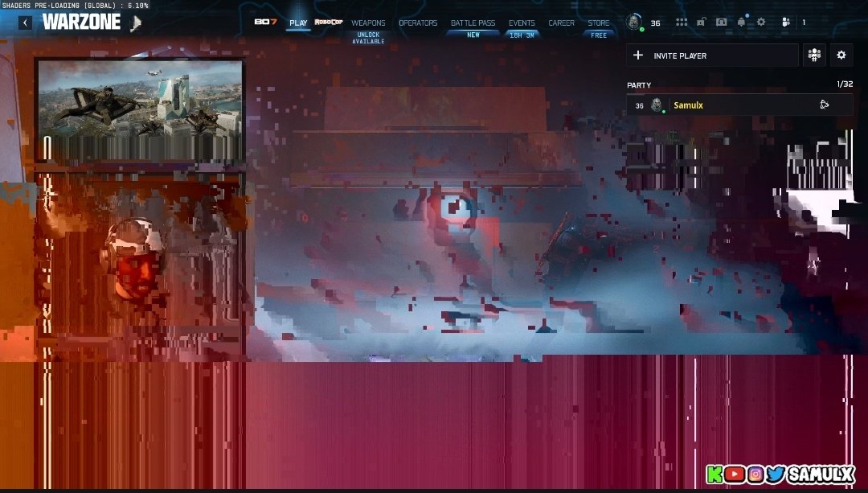Go to the EVENTS tab
Viewport: 868px width, 493px height.
tap(522, 23)
